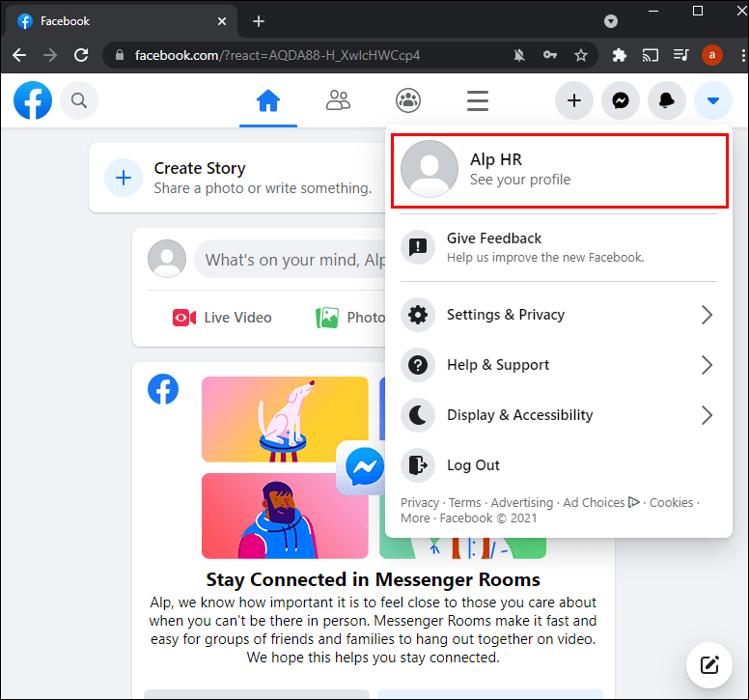This screenshot has height=700, width=749.
Task: Click the muted notifications bell in address bar
Action: 519,55
